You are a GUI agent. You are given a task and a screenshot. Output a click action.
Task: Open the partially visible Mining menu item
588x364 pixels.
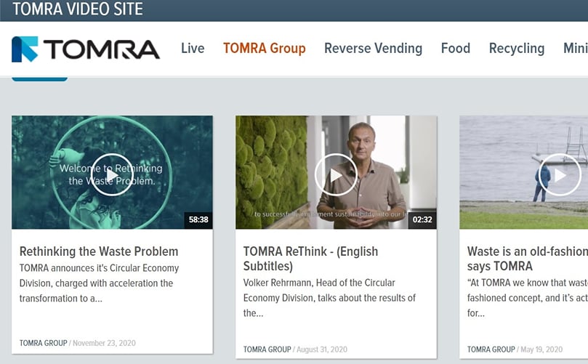coord(576,49)
